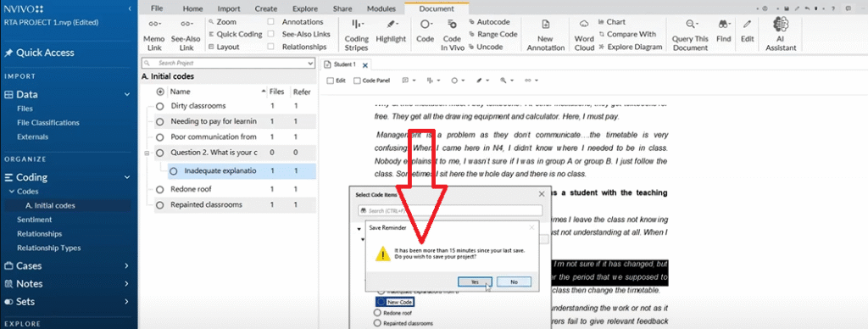Viewport: 868px width, 329px height.
Task: Expand the Notes section
Action: [128, 284]
